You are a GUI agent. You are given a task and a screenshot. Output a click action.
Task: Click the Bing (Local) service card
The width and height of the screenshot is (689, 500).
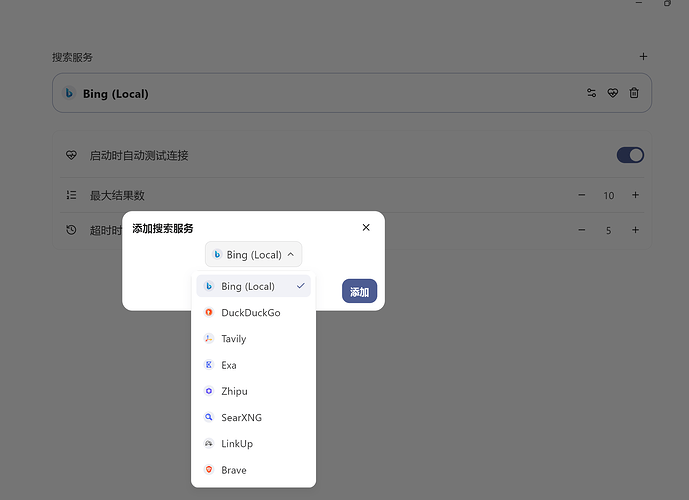352,93
